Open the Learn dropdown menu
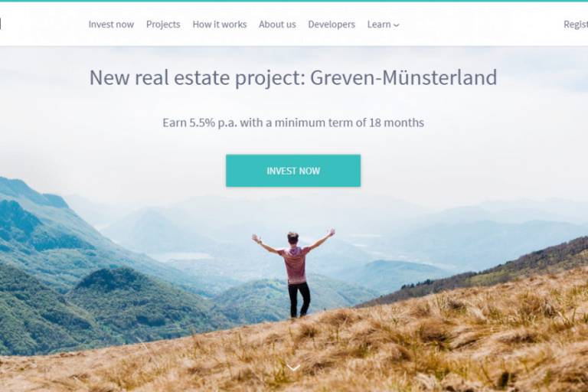The image size is (588, 392). click(x=383, y=24)
